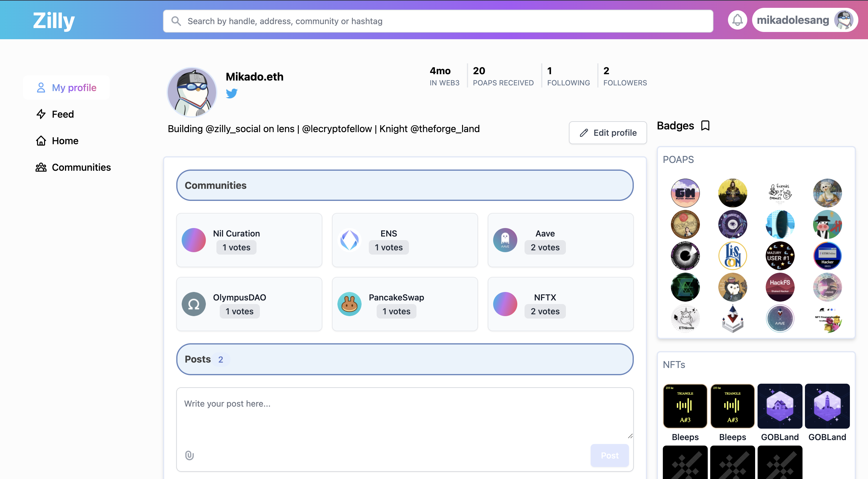
Task: Click the Posts count badge 2
Action: tap(221, 360)
